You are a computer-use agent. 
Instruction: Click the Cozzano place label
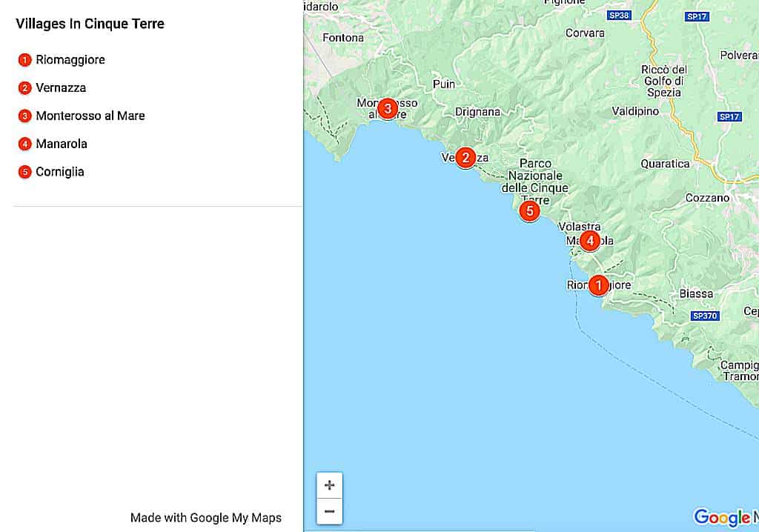click(x=707, y=198)
